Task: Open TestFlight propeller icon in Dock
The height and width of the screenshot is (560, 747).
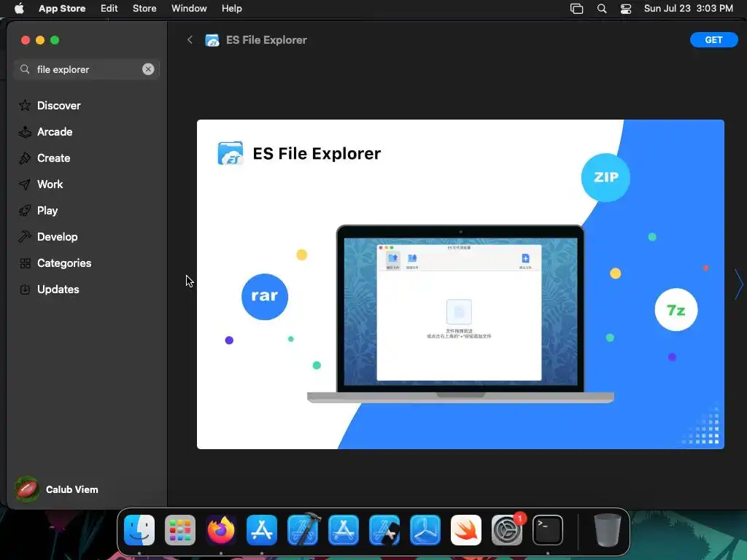Action: coord(425,530)
